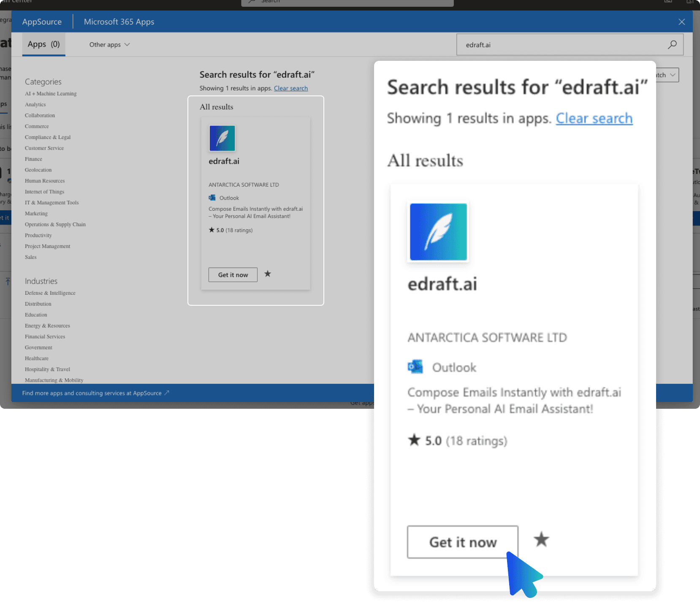This screenshot has height=603, width=700.
Task: Select Hospitality & Travel industry
Action: click(x=47, y=369)
